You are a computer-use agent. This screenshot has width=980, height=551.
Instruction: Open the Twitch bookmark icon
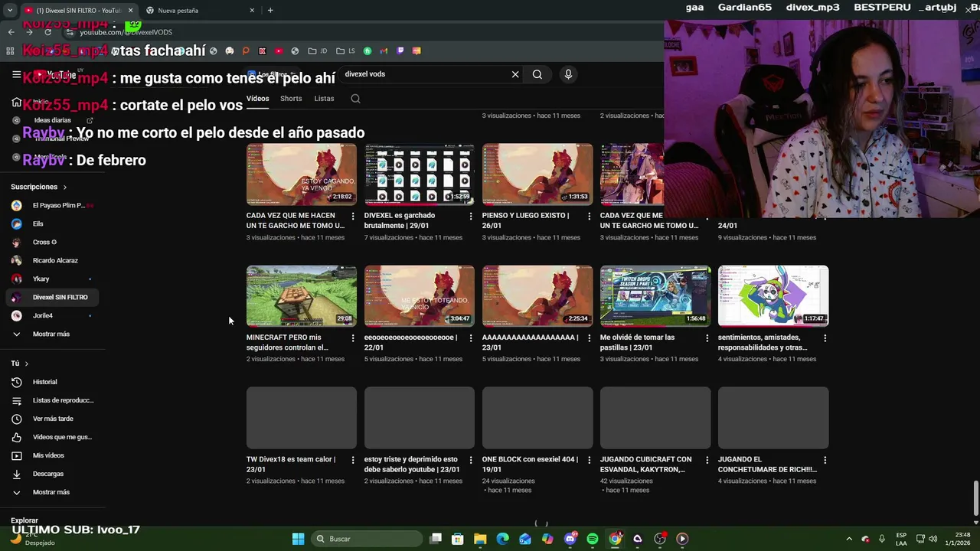(400, 51)
